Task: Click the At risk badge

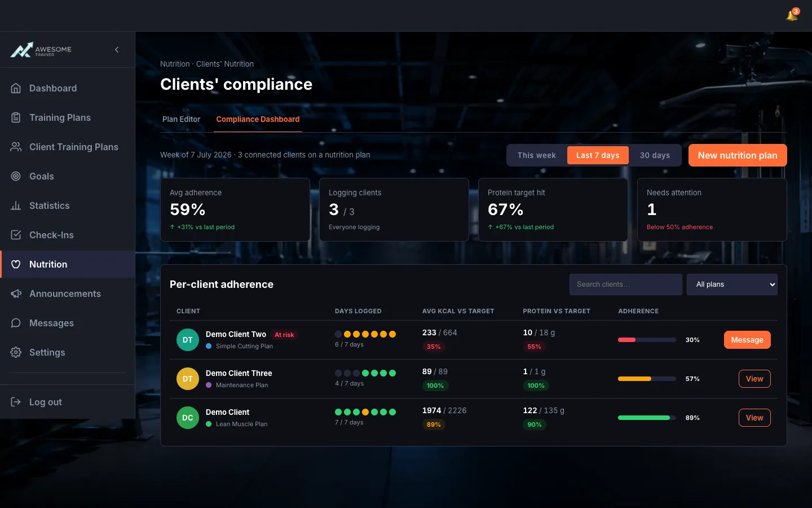Action: (x=284, y=335)
